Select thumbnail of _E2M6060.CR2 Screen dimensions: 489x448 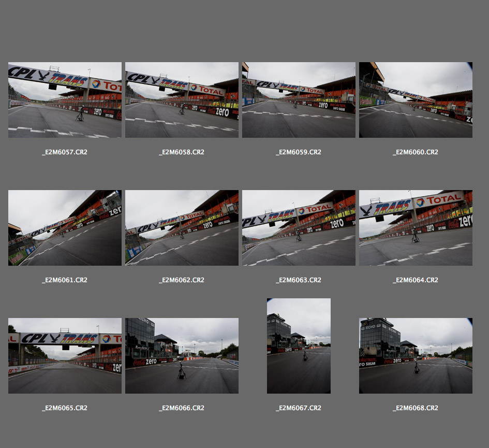[416, 100]
